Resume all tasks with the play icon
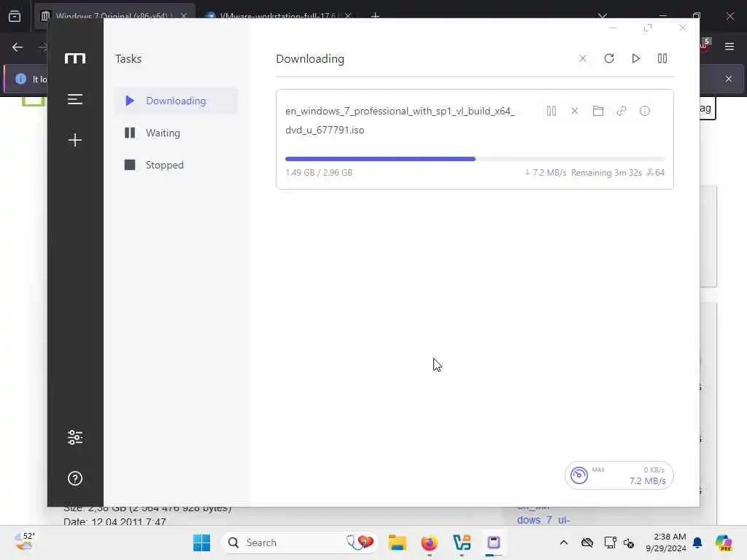Viewport: 747px width, 560px height. (635, 58)
